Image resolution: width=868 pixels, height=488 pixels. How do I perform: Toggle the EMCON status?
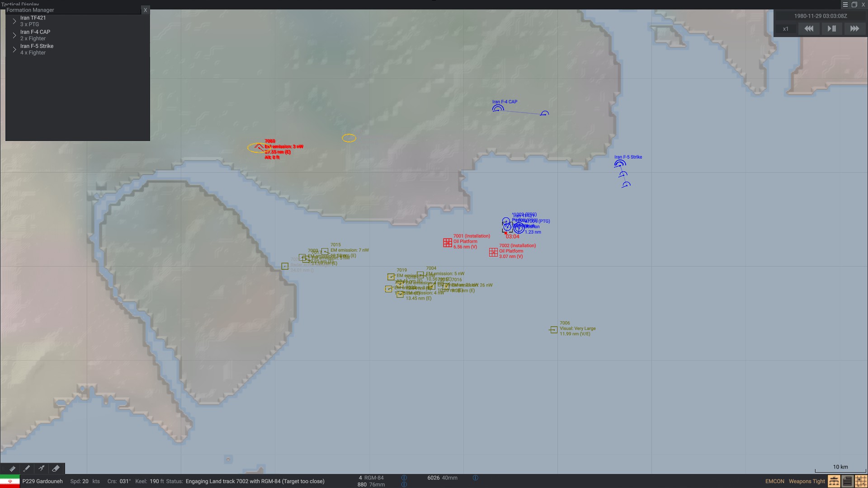774,481
